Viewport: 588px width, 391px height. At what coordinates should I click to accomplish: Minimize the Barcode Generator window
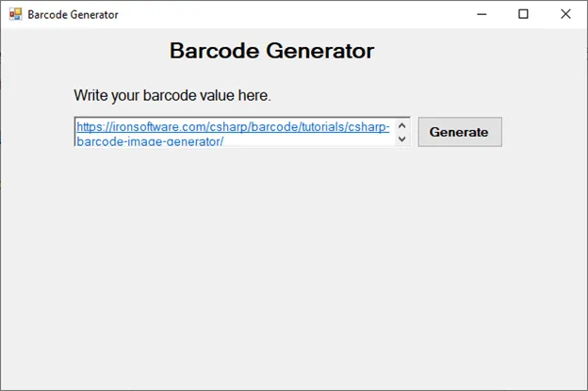pos(482,14)
